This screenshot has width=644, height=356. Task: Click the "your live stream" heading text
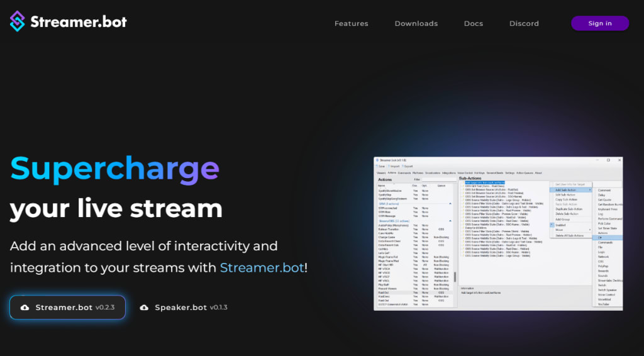116,208
